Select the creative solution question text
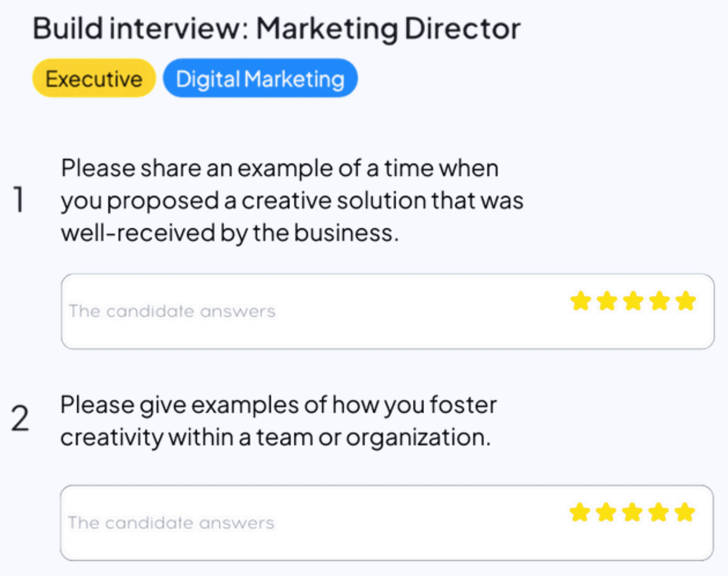 click(292, 200)
